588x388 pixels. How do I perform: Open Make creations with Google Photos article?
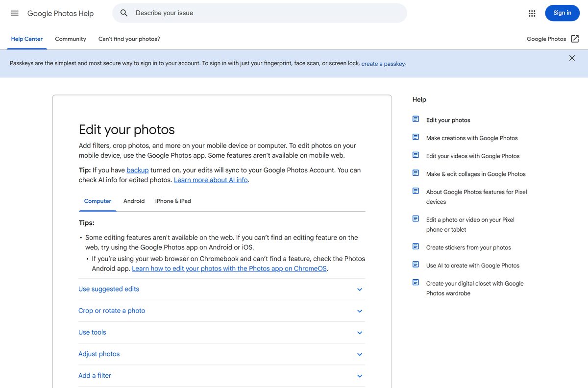pos(472,138)
